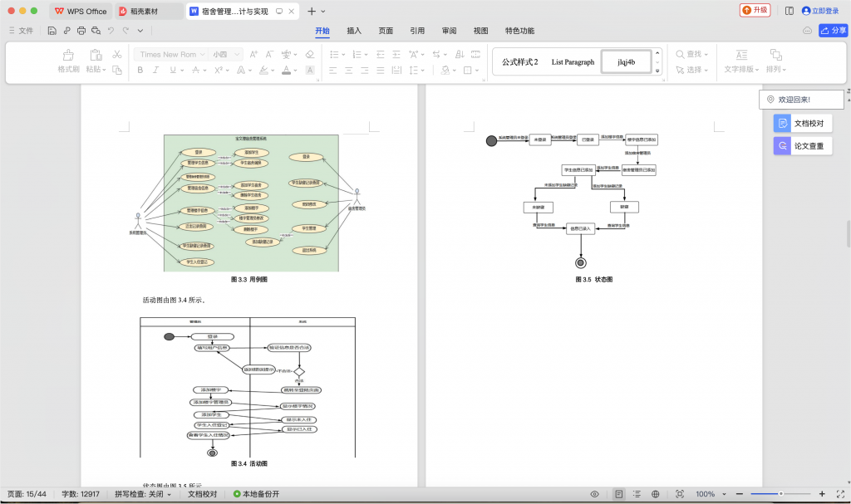Open the font name dropdown
This screenshot has width=851, height=504.
click(202, 55)
